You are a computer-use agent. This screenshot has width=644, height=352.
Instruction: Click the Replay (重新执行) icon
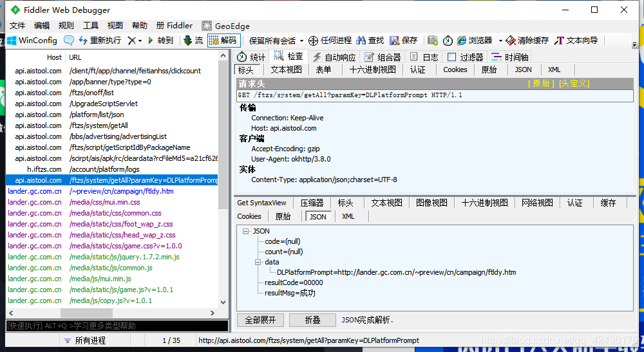[x=83, y=41]
